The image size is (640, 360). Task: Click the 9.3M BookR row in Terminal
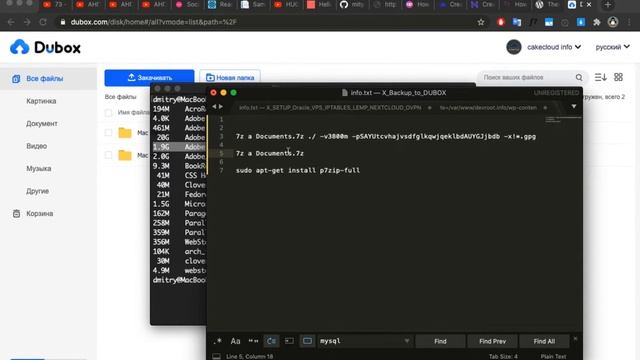coord(179,166)
